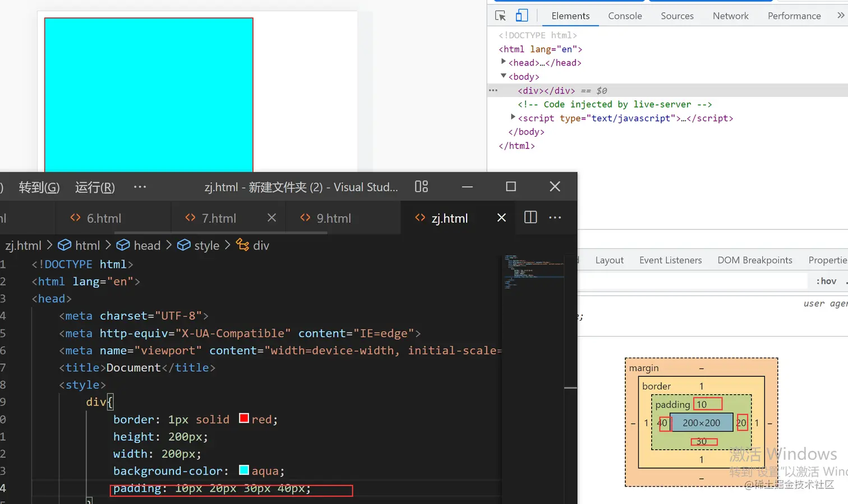This screenshot has width=848, height=504.
Task: Click the div breadcrumb item
Action: coord(252,246)
